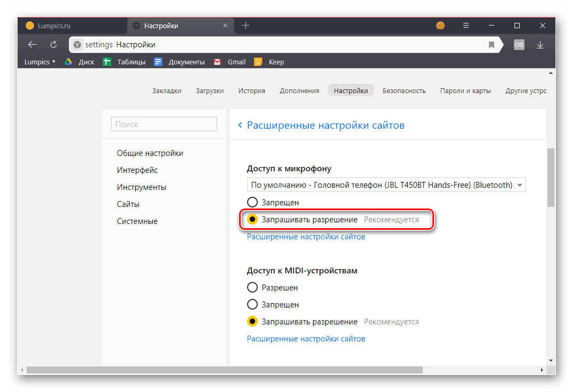Open the Другие устройства section
Screen dimensions: 573x392
click(x=526, y=90)
